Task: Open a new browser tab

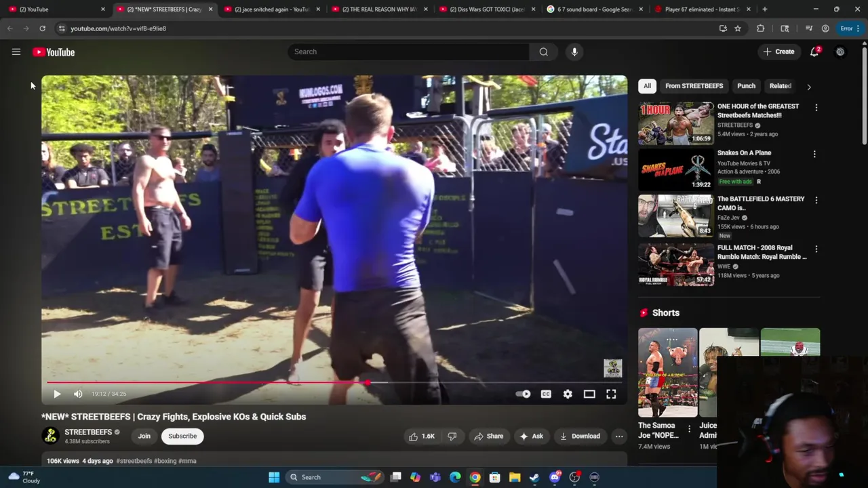Action: 764,9
